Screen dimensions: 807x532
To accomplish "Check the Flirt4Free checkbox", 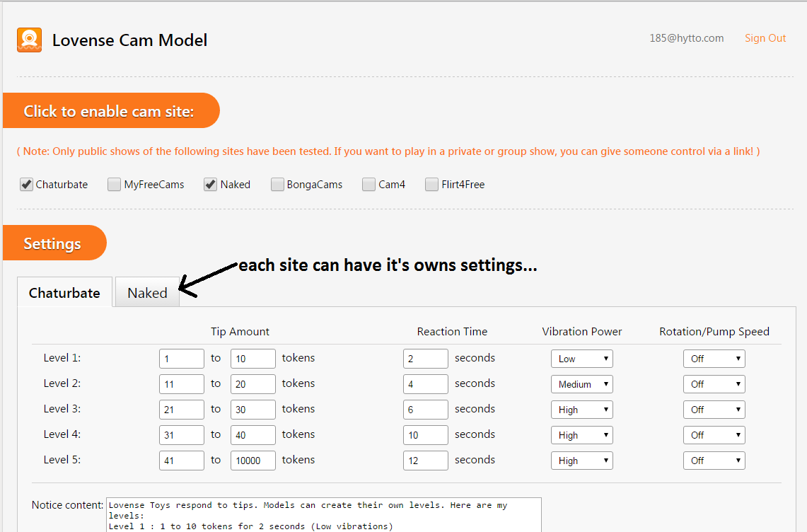I will (x=431, y=185).
